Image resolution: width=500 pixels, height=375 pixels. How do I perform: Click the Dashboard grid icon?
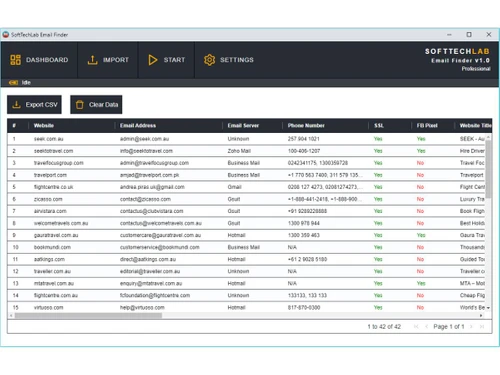15,60
